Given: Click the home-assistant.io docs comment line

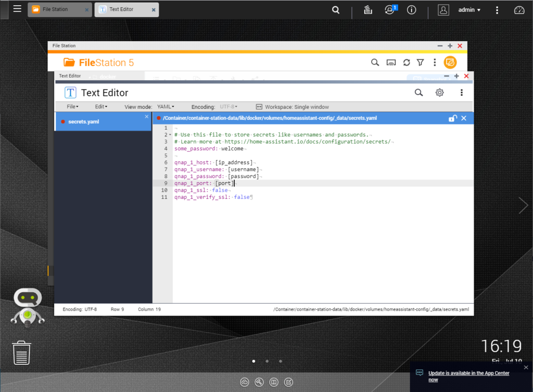Looking at the screenshot, I should (x=283, y=142).
